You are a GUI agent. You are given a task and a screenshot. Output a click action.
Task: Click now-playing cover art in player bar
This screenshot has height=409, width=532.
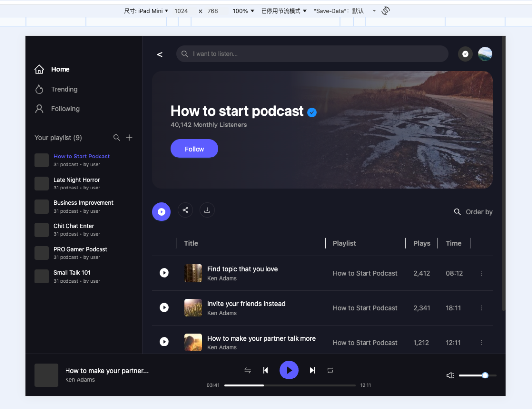46,375
